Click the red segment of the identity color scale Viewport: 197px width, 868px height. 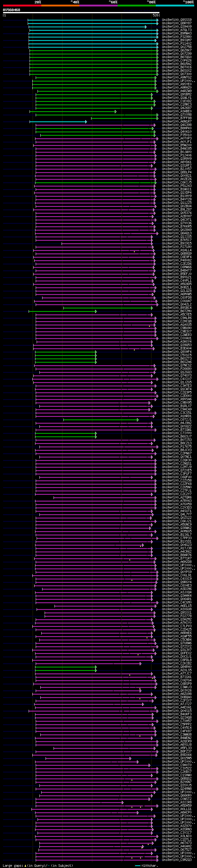(22, 6)
